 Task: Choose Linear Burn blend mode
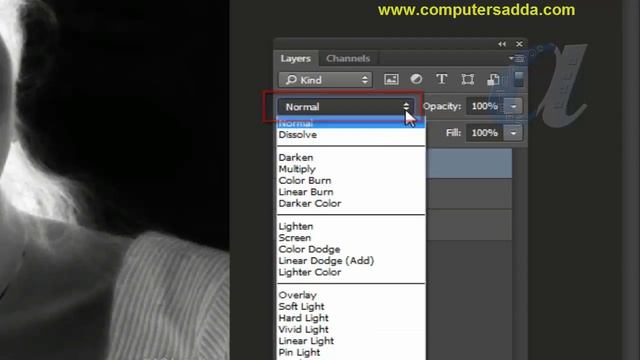351,192
